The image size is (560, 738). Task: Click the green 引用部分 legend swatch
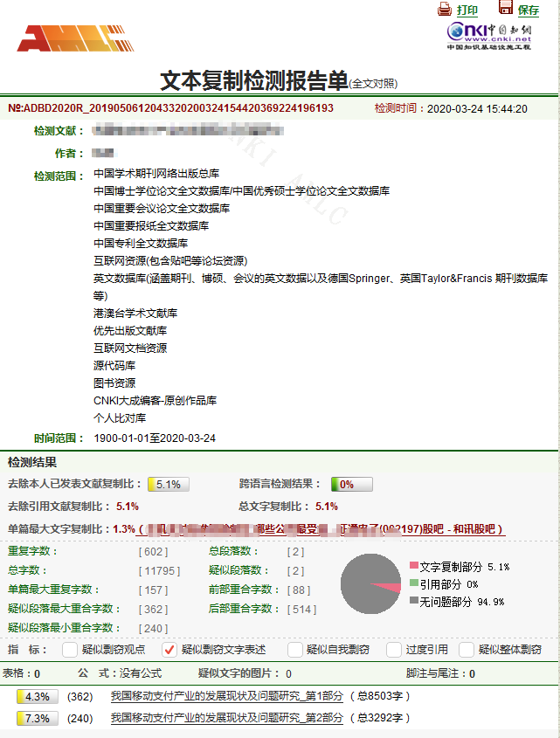pyautogui.click(x=414, y=583)
